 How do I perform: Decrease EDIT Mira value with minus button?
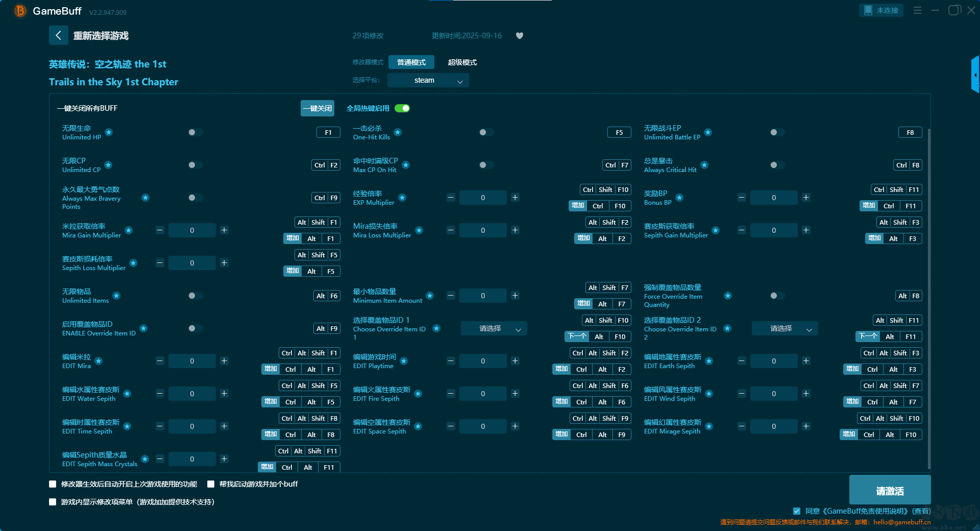[160, 361]
